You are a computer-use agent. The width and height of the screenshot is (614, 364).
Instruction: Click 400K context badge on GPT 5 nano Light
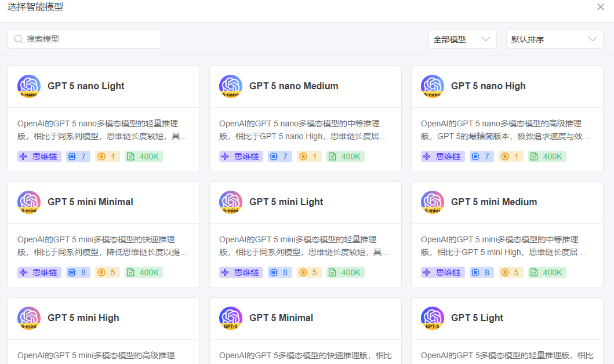point(143,156)
